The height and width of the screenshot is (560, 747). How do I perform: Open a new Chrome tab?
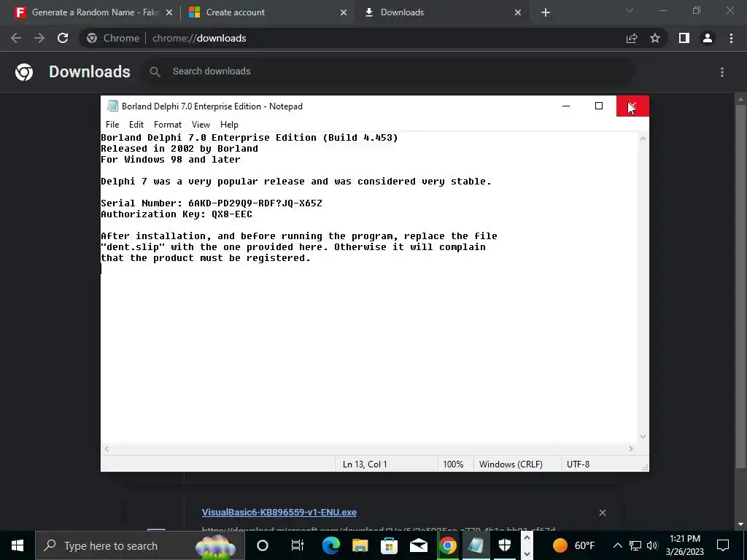click(x=546, y=12)
